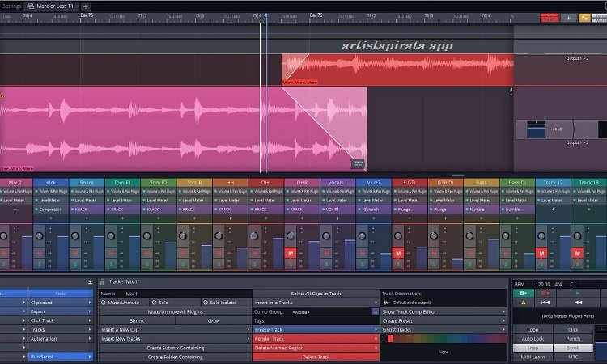Toggle the Solo radio for Mix 1
This screenshot has width=607, height=364.
point(154,303)
